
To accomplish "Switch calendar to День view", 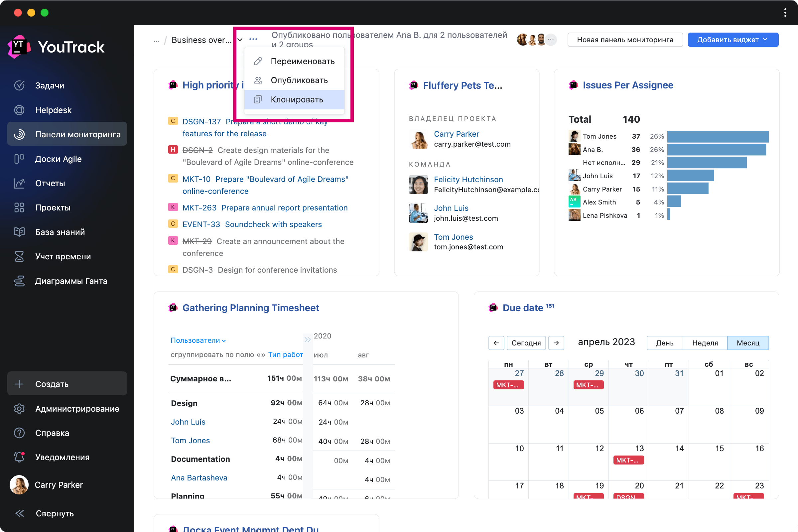I will pyautogui.click(x=664, y=343).
